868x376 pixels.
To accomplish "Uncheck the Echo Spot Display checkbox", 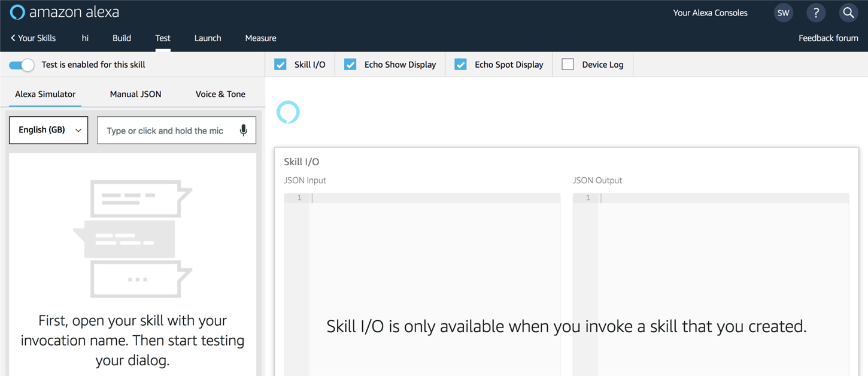I will (460, 64).
